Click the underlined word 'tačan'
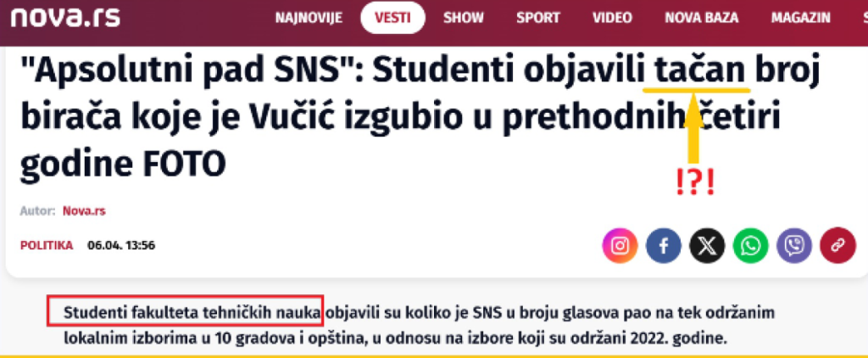 [x=699, y=71]
